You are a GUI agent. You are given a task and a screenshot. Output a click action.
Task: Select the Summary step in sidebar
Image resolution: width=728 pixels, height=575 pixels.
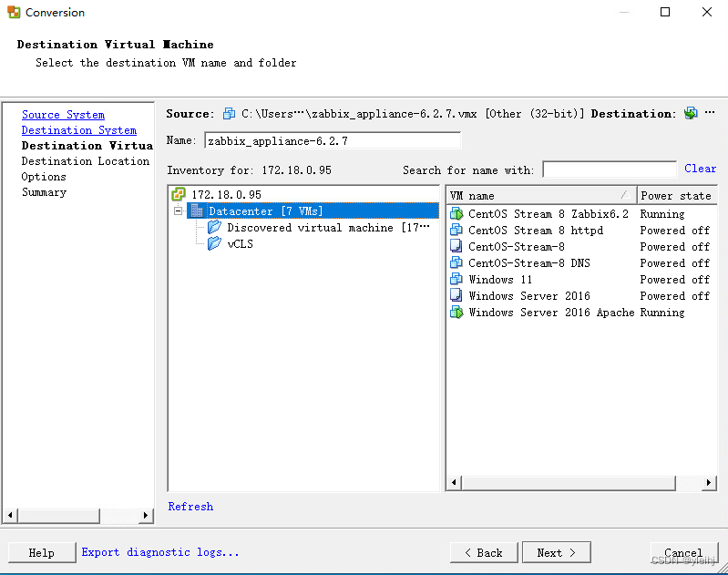[44, 192]
